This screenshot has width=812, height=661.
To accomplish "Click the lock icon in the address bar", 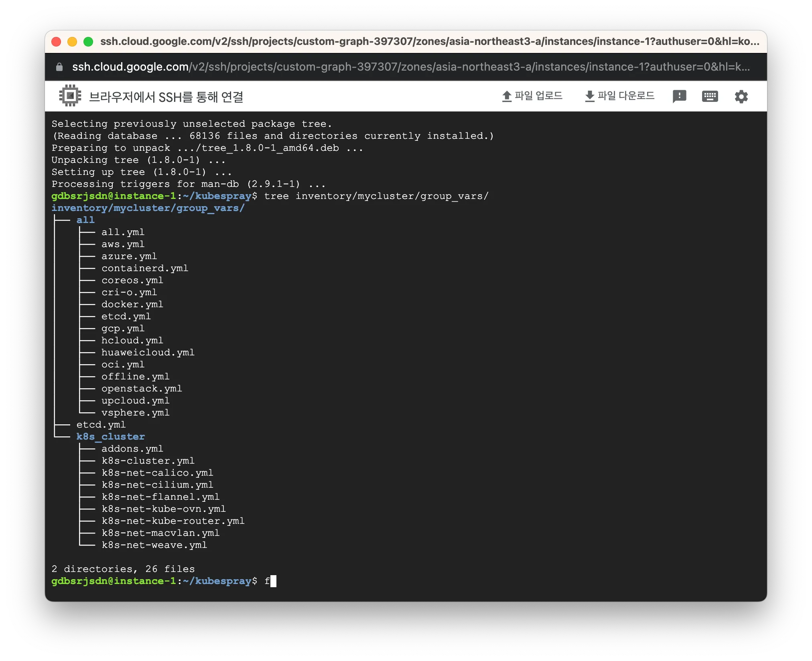I will 59,67.
